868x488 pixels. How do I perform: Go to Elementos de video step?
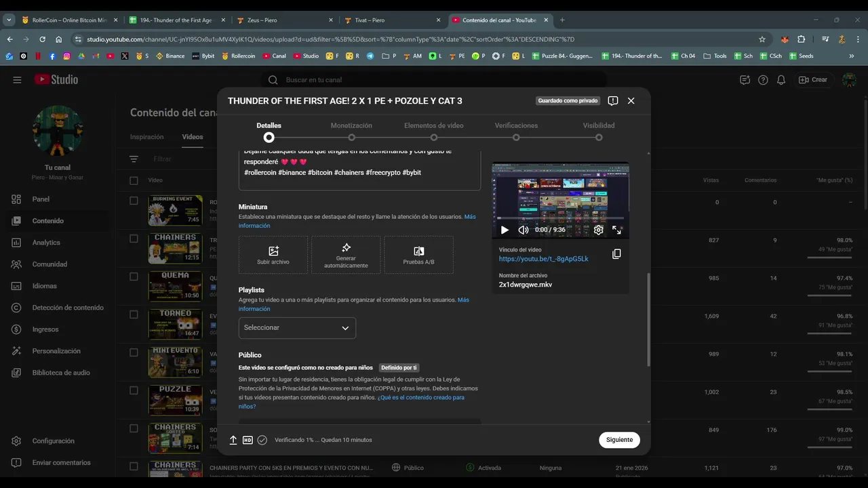[434, 131]
